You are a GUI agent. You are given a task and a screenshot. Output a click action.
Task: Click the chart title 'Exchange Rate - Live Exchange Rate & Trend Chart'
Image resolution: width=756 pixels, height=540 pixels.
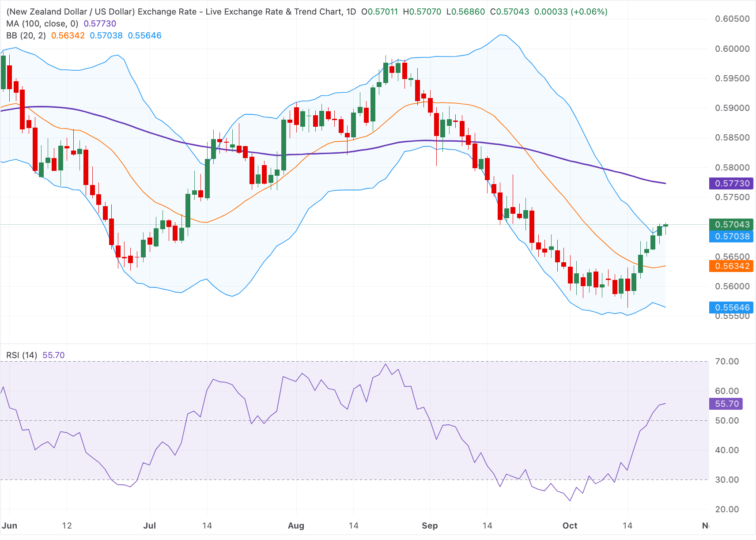pyautogui.click(x=240, y=11)
